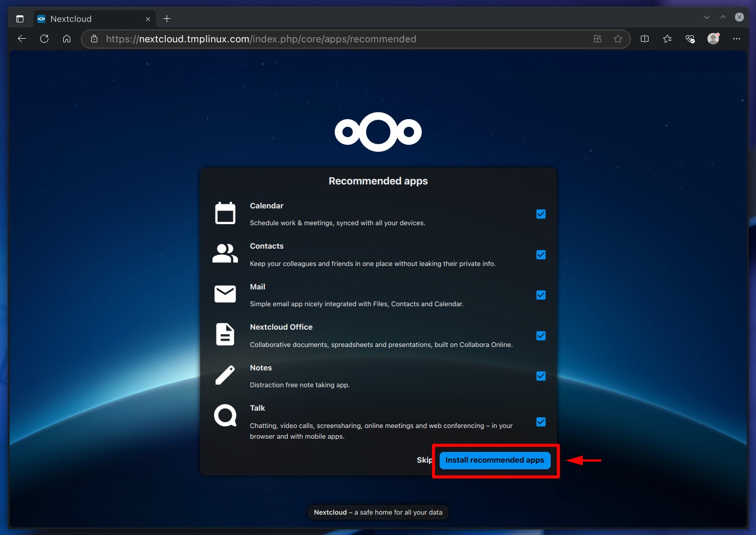Uncheck the Mail app checkbox

[x=541, y=295]
